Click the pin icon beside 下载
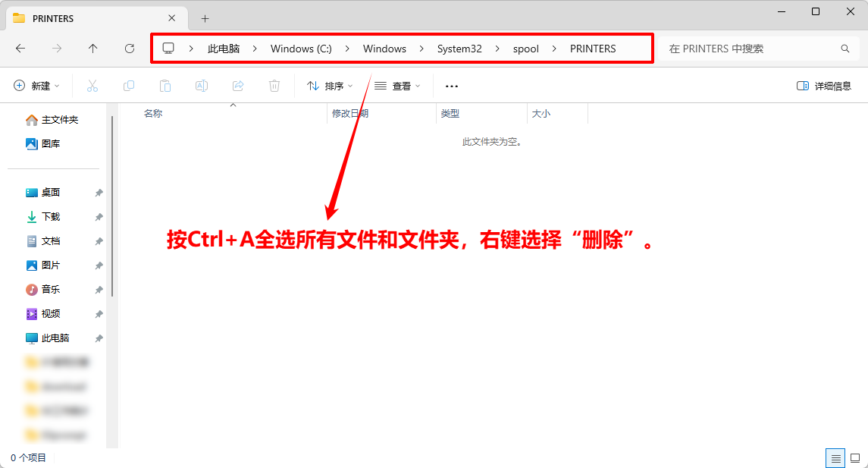868x468 pixels. pyautogui.click(x=99, y=217)
